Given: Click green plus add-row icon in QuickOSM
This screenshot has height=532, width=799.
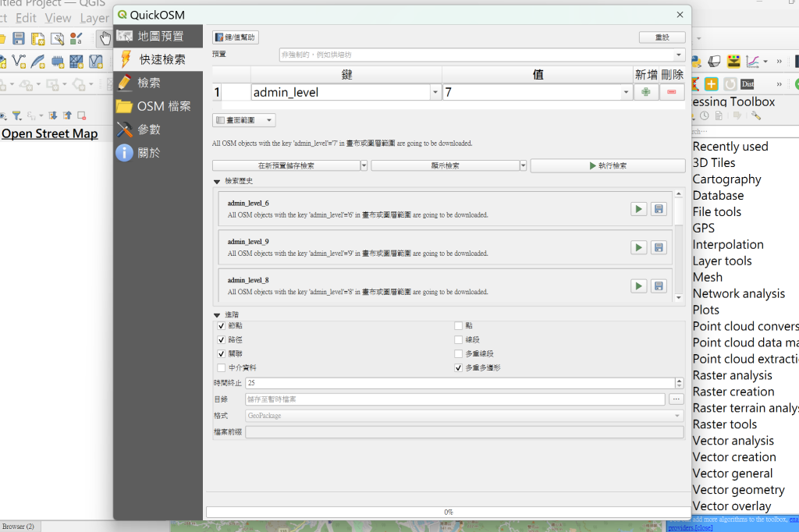Looking at the screenshot, I should (645, 92).
